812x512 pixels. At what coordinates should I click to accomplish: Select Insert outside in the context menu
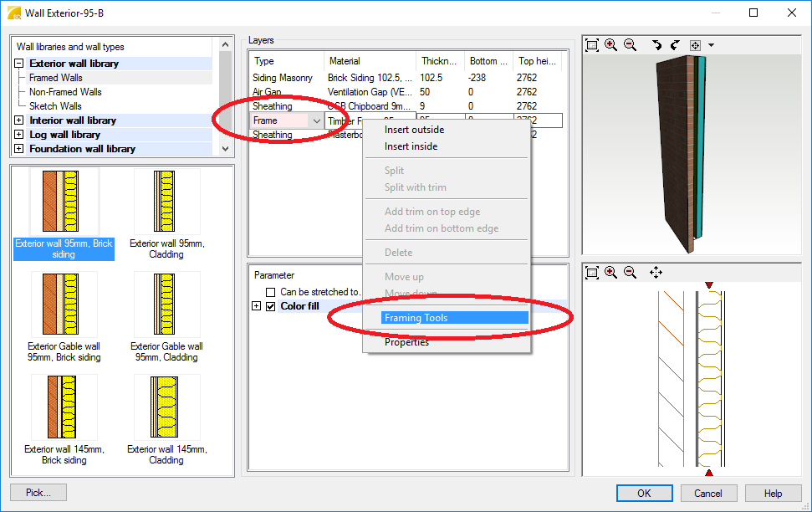pos(414,130)
